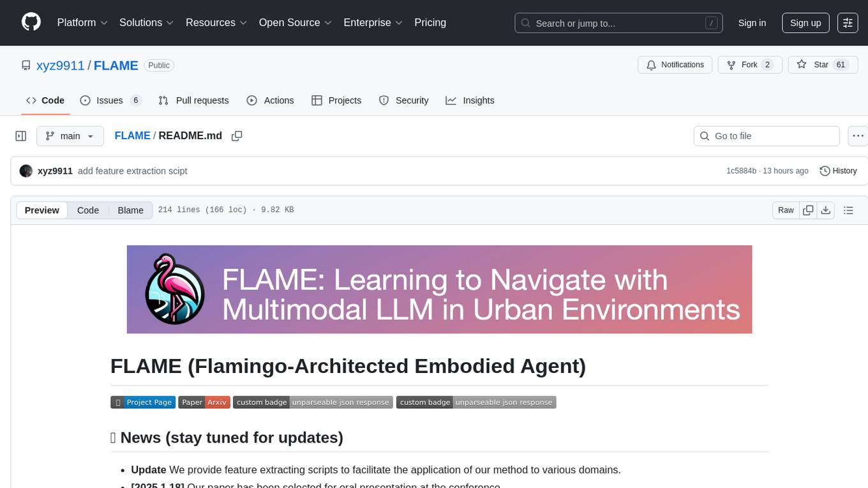
Task: Click the Paper Arxiv badge
Action: [x=204, y=402]
